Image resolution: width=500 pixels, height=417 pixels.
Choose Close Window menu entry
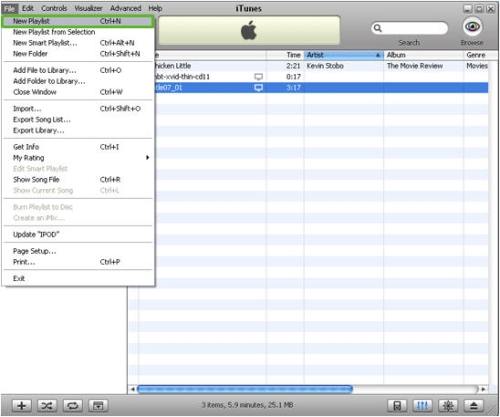point(78,92)
